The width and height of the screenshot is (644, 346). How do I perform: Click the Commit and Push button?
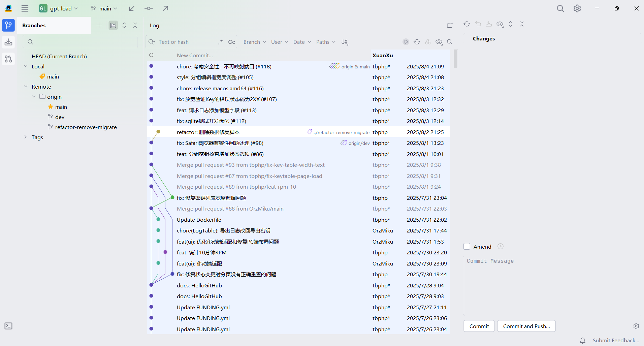(x=526, y=326)
